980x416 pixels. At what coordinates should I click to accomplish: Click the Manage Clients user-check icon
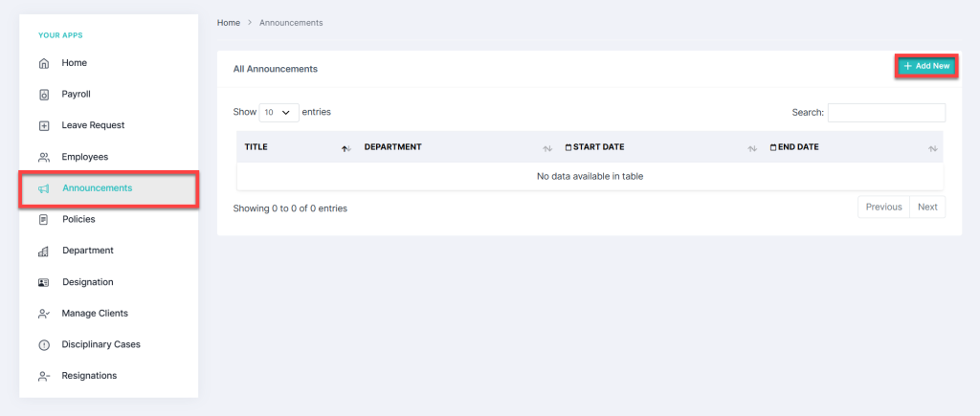(x=44, y=314)
